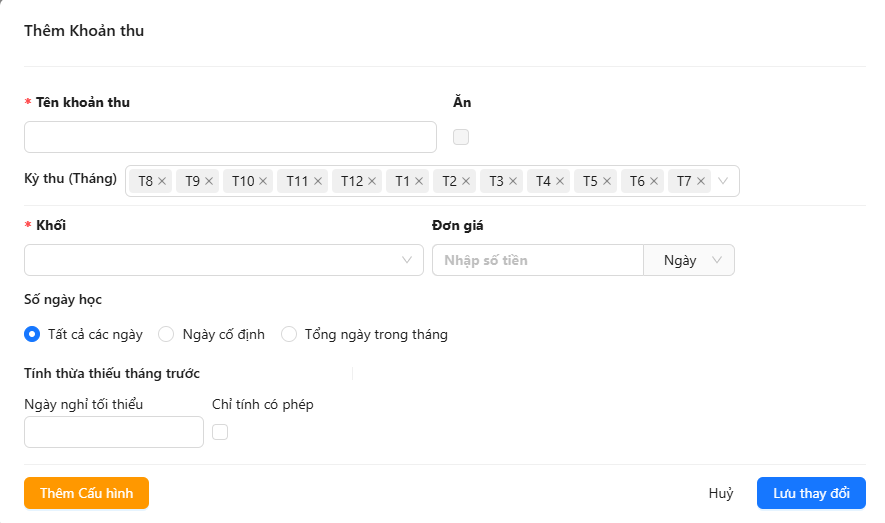
Task: Tick the Ẩn checkbox
Action: 461,137
